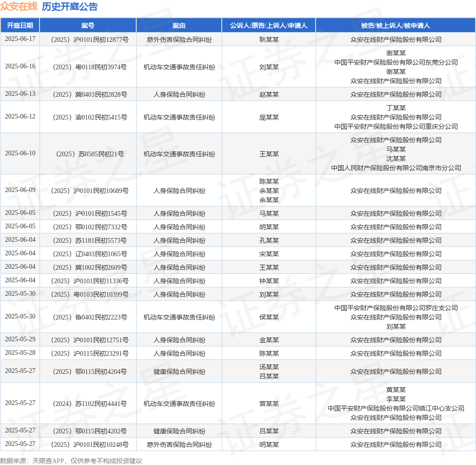Select the 公诉人/原告/上诉人/申请人 column header
This screenshot has height=465, width=476.
pos(269,26)
